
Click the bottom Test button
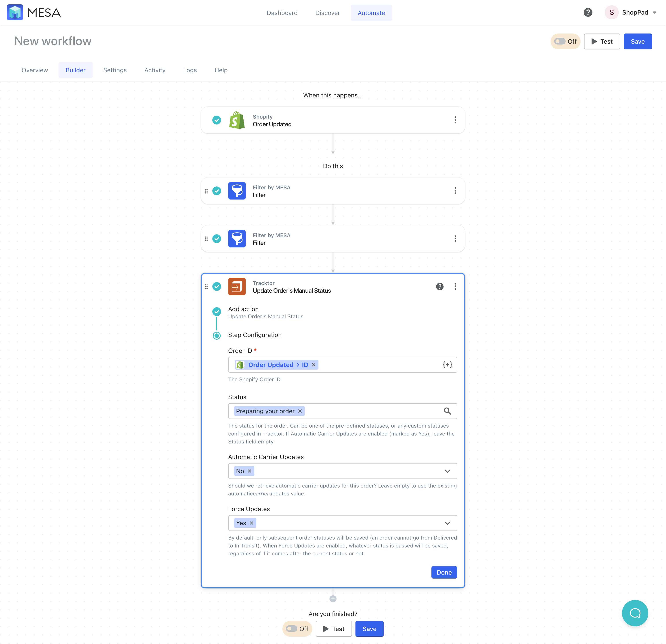[334, 629]
